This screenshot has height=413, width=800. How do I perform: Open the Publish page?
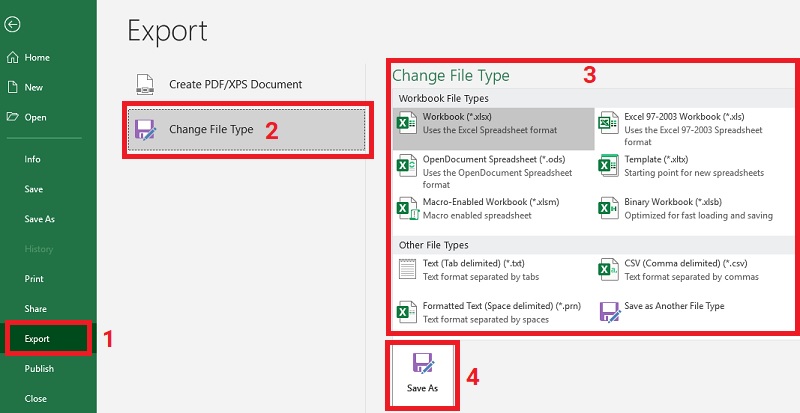tap(39, 369)
